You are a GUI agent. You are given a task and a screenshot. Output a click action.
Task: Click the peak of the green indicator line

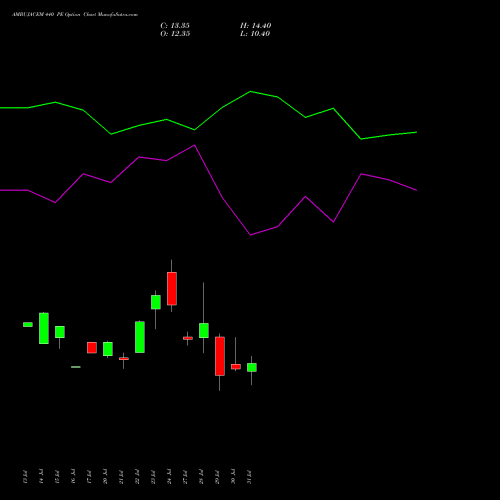pyautogui.click(x=251, y=91)
